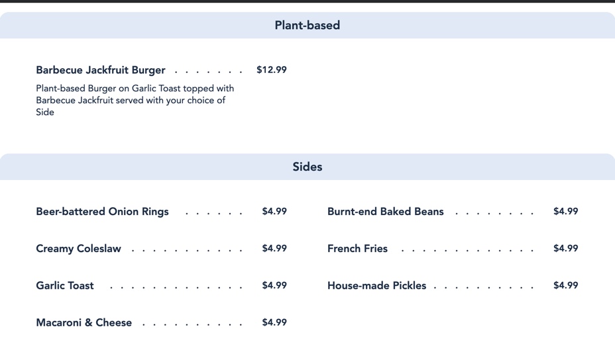Screen dimensions: 615x364
Task: Click the House-made Pickles price
Action: point(566,286)
